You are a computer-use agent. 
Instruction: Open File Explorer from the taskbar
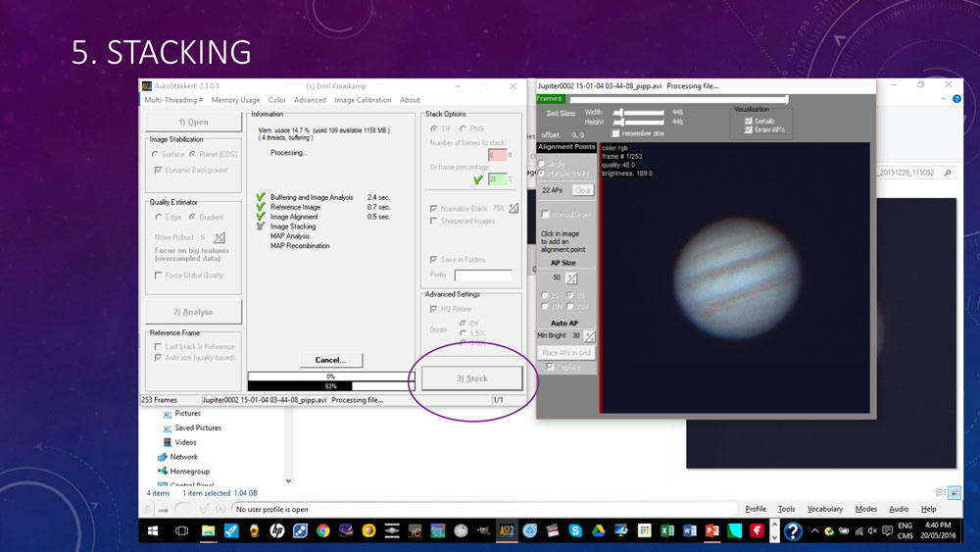208,530
